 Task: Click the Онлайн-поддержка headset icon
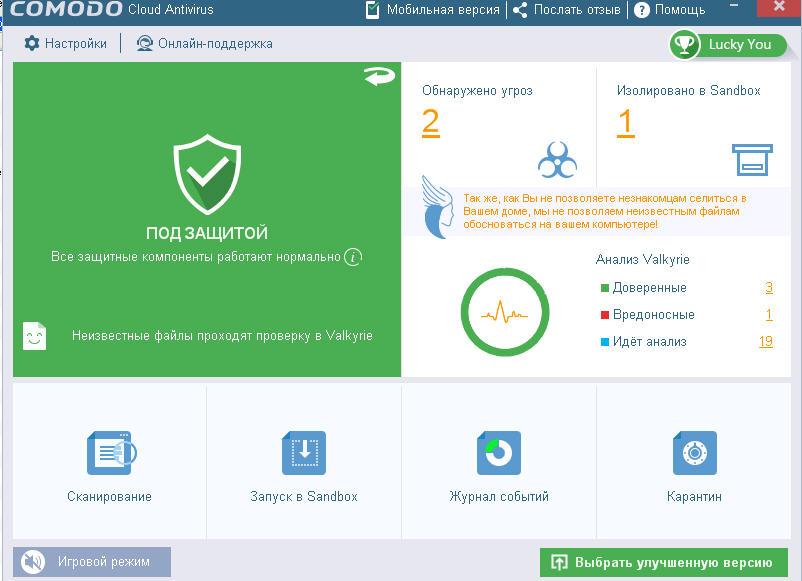tap(145, 43)
